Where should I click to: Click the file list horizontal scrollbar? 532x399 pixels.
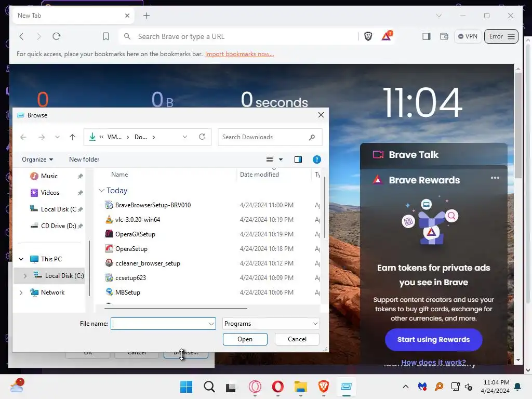point(176,309)
